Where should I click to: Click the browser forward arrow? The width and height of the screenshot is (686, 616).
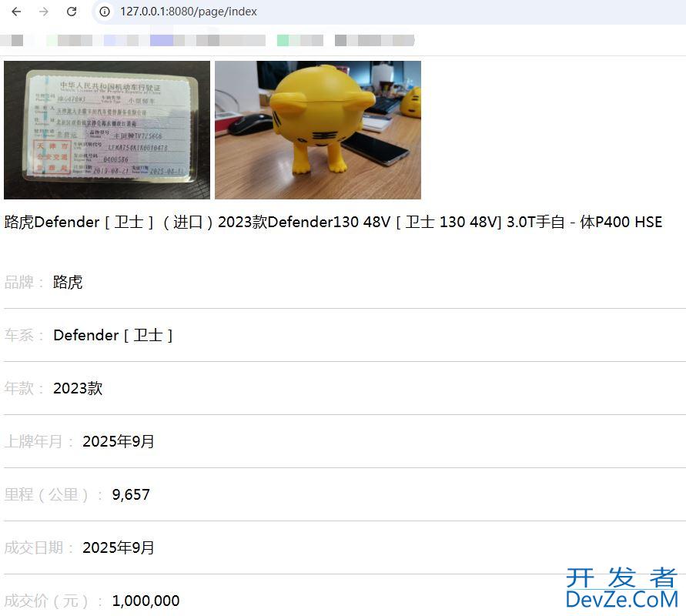pyautogui.click(x=44, y=12)
